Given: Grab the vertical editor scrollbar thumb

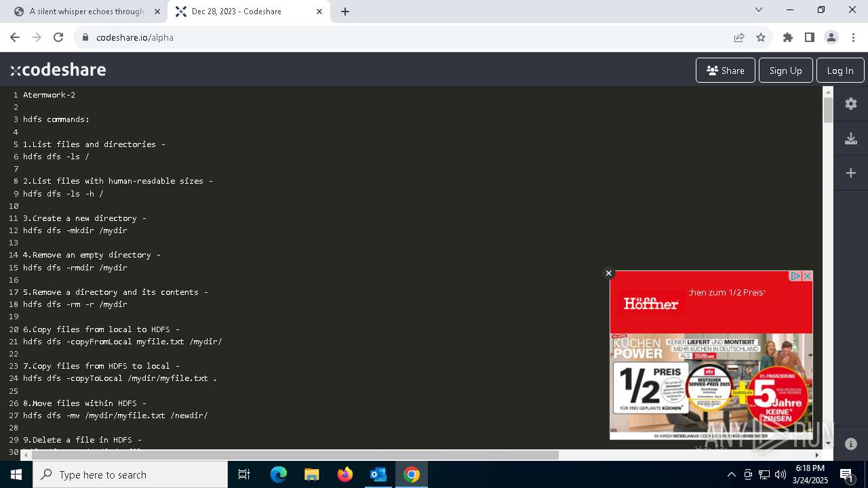Looking at the screenshot, I should [x=828, y=110].
